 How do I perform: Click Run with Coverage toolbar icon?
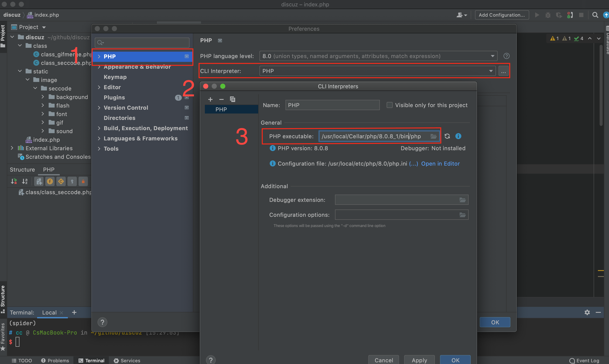(x=559, y=15)
